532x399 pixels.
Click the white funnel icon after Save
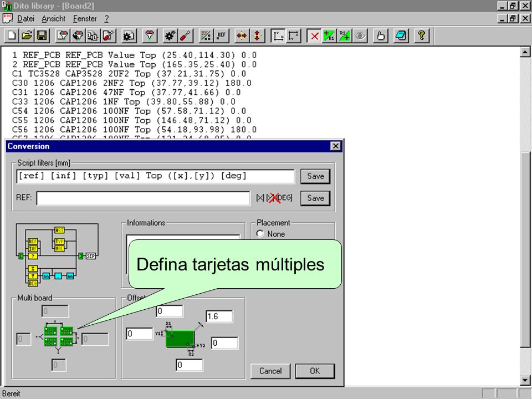coord(63,35)
